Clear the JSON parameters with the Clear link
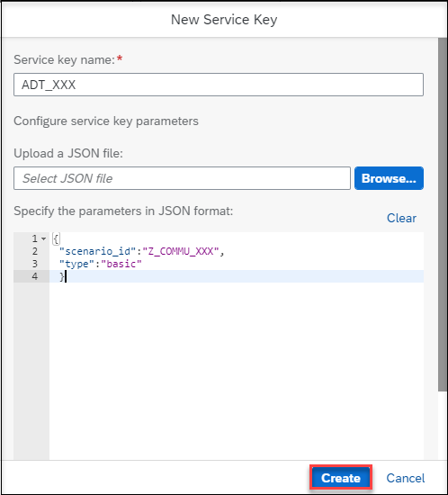 tap(401, 218)
